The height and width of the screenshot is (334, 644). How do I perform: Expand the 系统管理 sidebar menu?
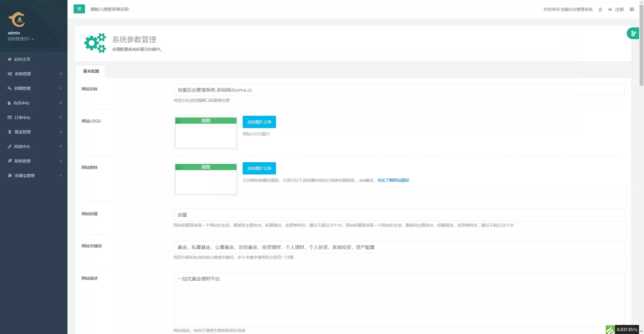pos(34,74)
